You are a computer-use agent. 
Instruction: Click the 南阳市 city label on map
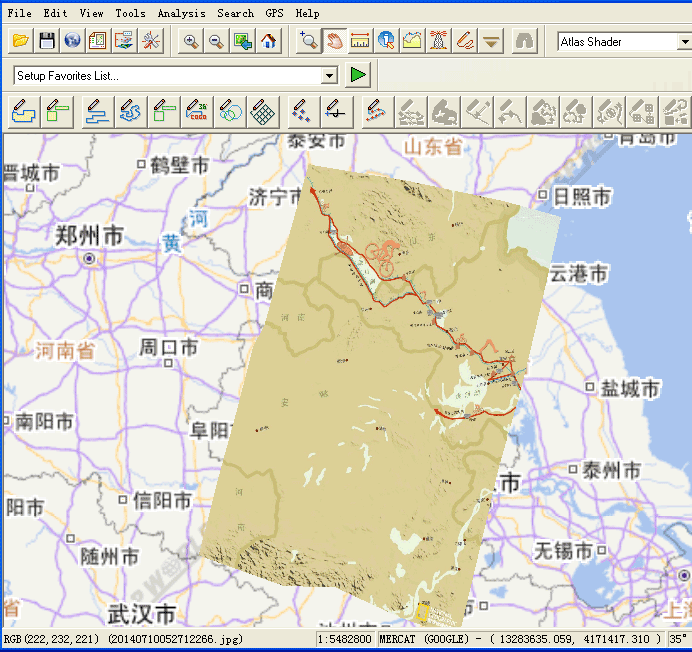pos(44,422)
